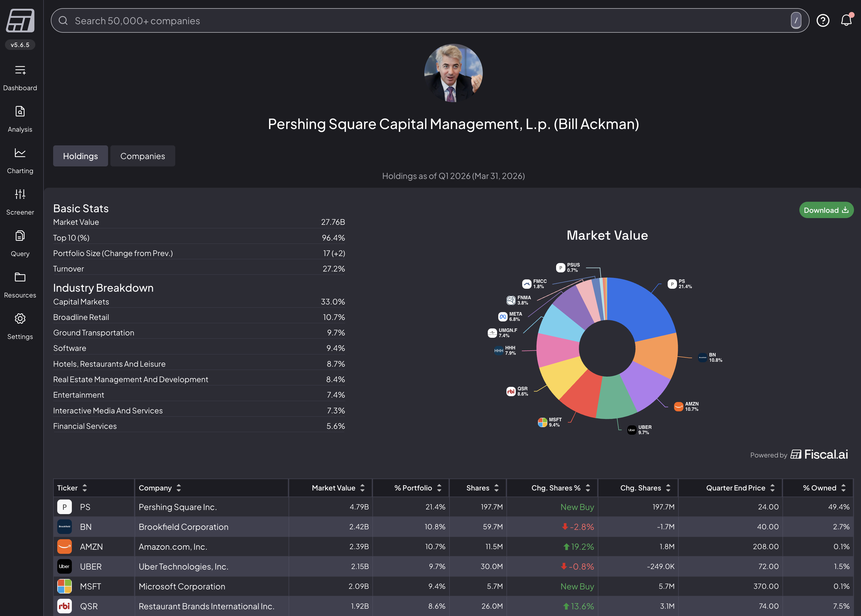
Task: Open the Charting sidebar icon
Action: pos(20,153)
